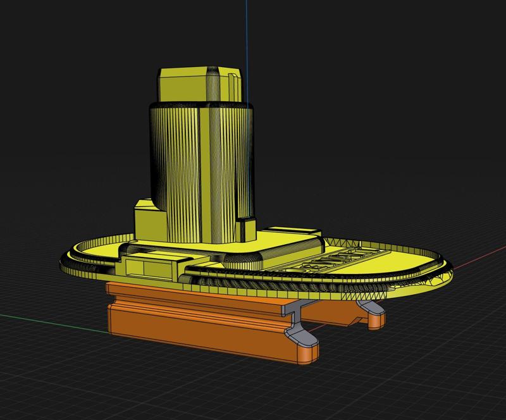Select the rear gray clip piece

371,307
